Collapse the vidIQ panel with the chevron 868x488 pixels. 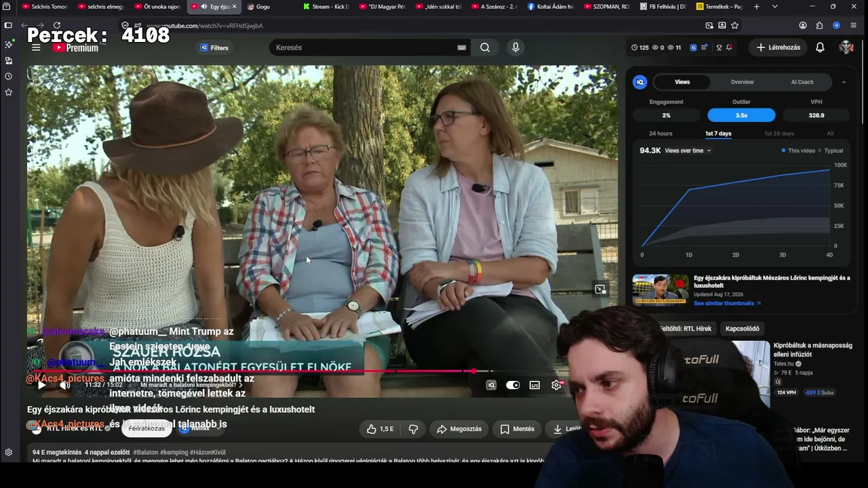coord(844,82)
